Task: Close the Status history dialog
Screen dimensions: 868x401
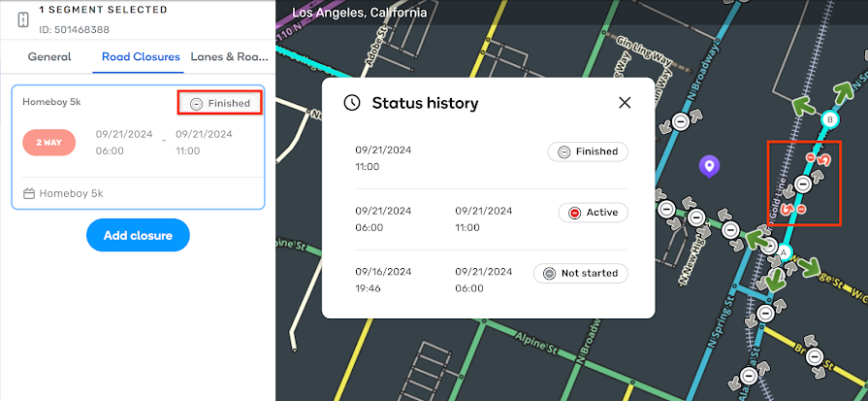Action: coord(625,103)
